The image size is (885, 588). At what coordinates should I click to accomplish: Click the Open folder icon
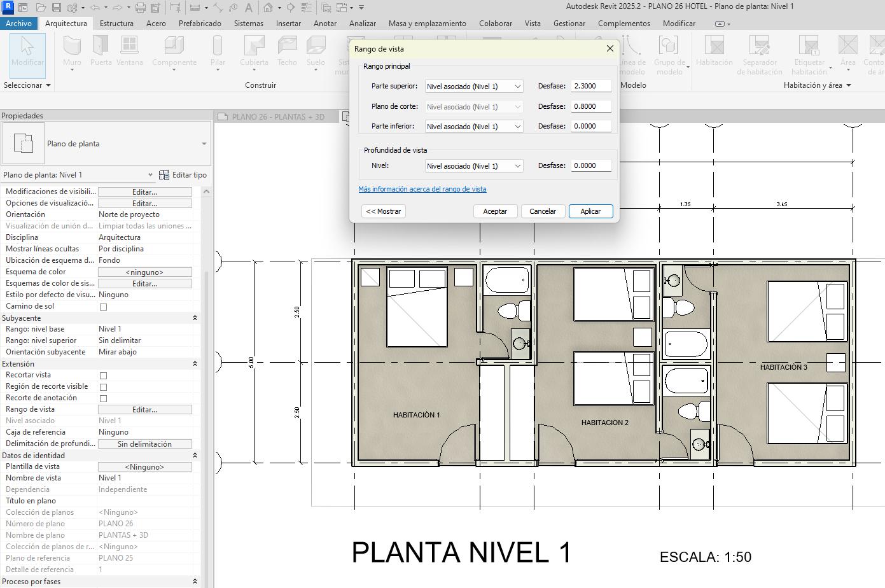41,8
